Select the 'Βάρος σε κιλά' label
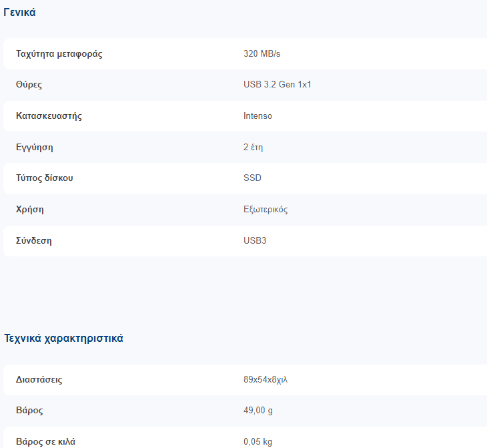This screenshot has height=448, width=487. 45,442
